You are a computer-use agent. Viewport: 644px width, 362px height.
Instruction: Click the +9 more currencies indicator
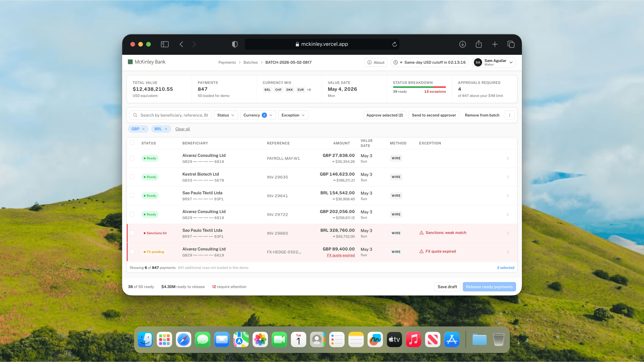[309, 90]
